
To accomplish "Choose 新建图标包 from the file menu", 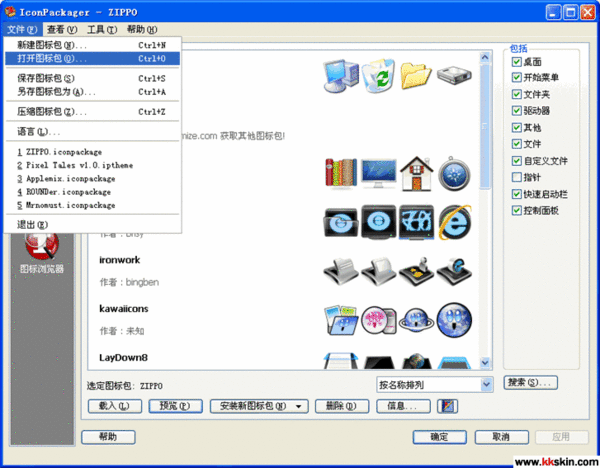I will pyautogui.click(x=92, y=45).
